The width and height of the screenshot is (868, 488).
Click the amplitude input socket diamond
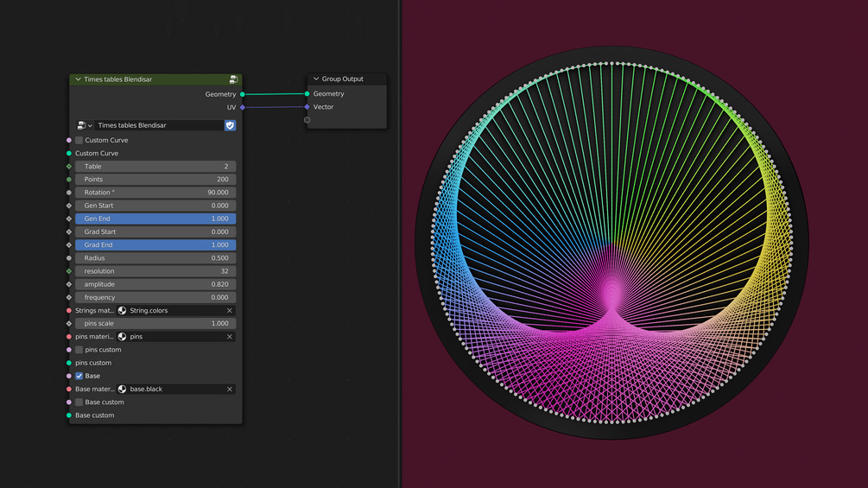pyautogui.click(x=69, y=284)
